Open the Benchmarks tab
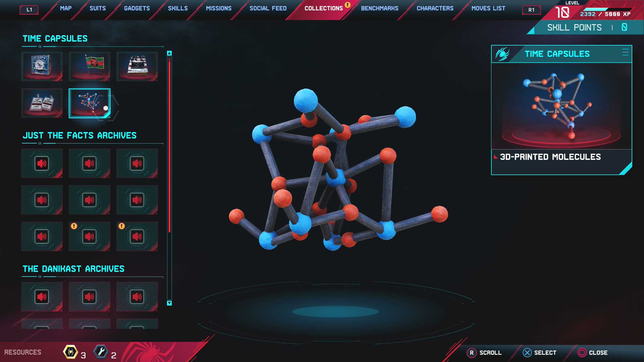644x362 pixels. coord(380,8)
